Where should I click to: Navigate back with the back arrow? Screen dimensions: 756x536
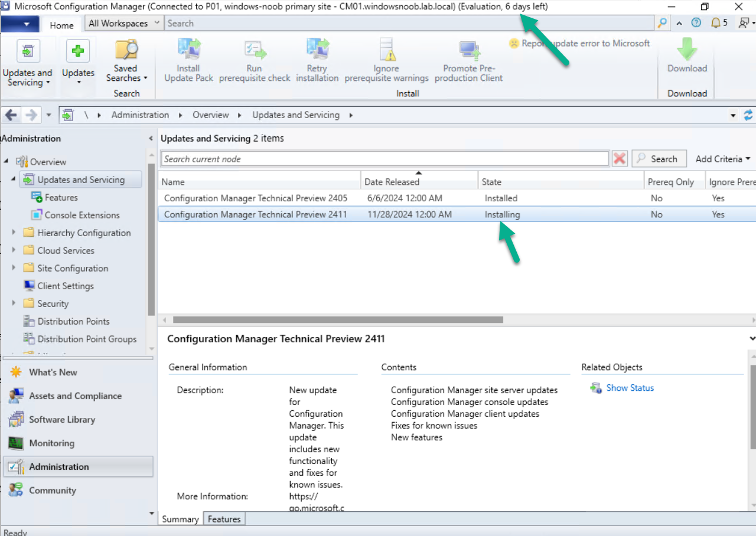pyautogui.click(x=11, y=115)
